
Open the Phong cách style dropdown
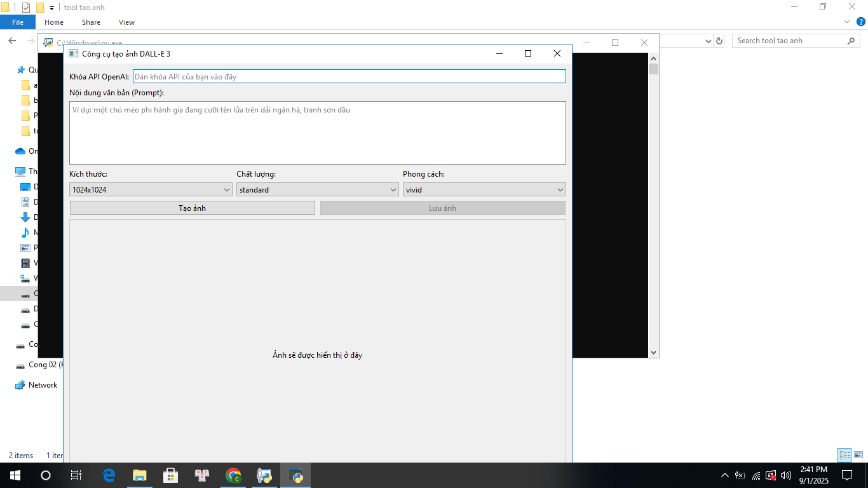pos(484,189)
